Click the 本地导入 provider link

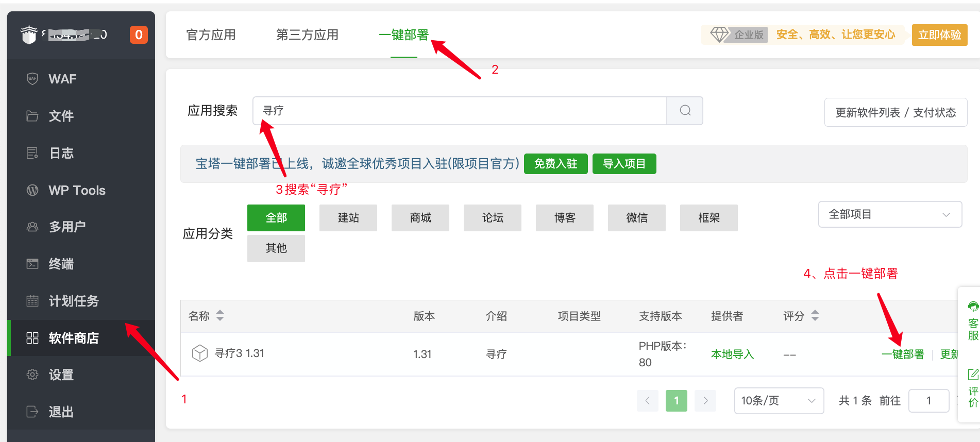pyautogui.click(x=732, y=354)
